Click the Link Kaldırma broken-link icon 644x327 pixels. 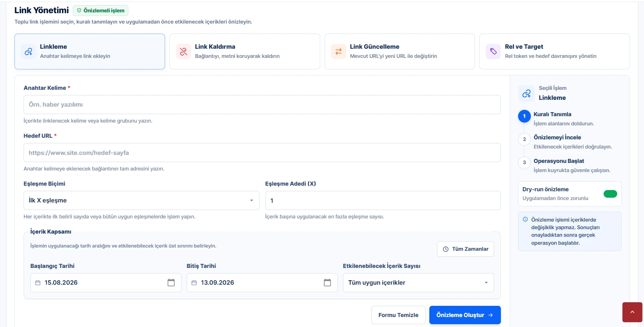[x=183, y=52]
